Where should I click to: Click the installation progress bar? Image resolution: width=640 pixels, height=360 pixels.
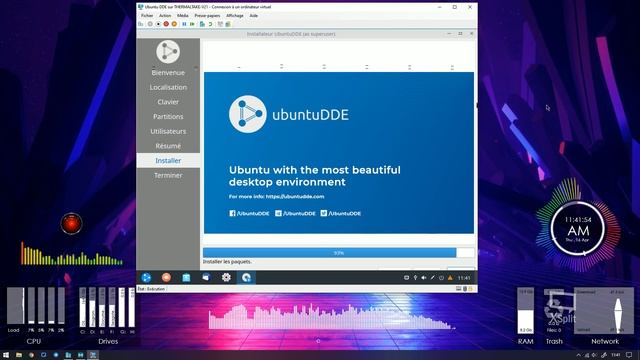[339, 253]
